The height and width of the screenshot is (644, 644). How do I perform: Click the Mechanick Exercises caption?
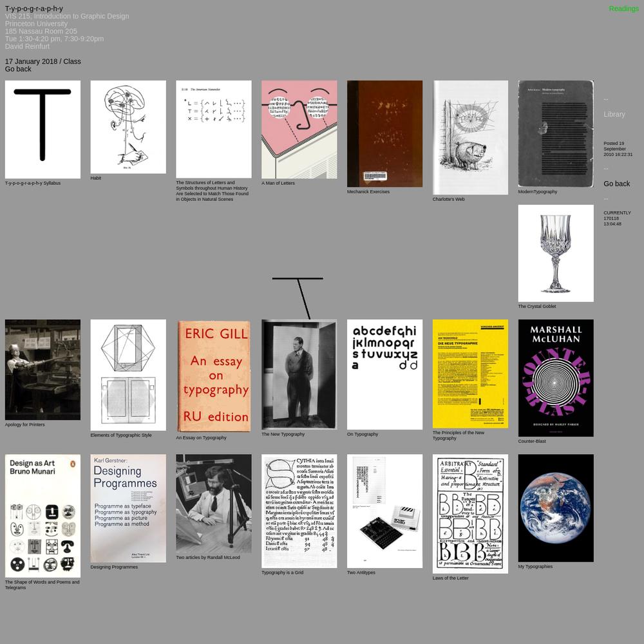[x=368, y=192]
